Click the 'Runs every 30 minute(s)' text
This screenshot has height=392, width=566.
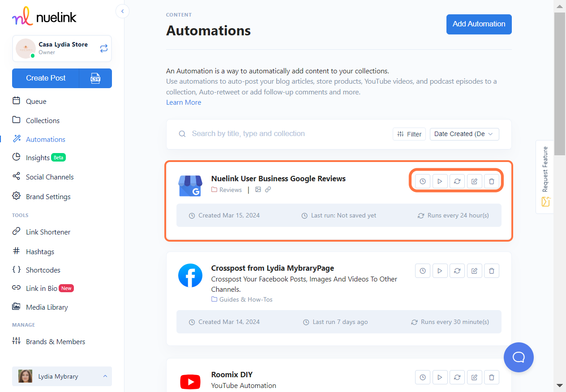455,322
